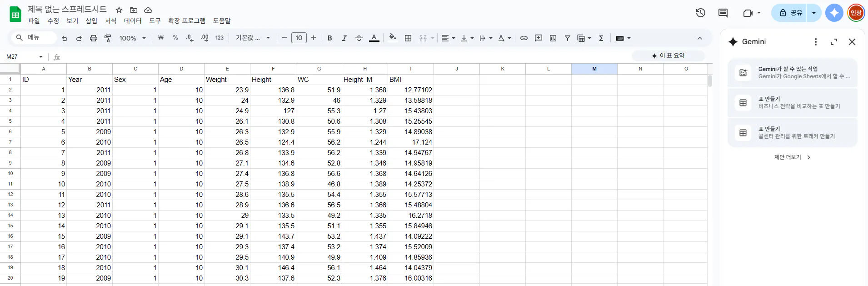Create a filter

point(568,38)
